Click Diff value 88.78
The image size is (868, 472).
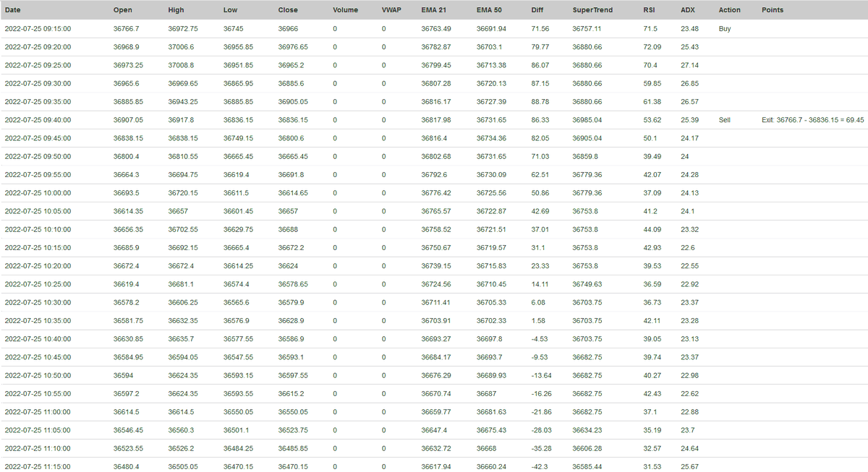coord(540,102)
